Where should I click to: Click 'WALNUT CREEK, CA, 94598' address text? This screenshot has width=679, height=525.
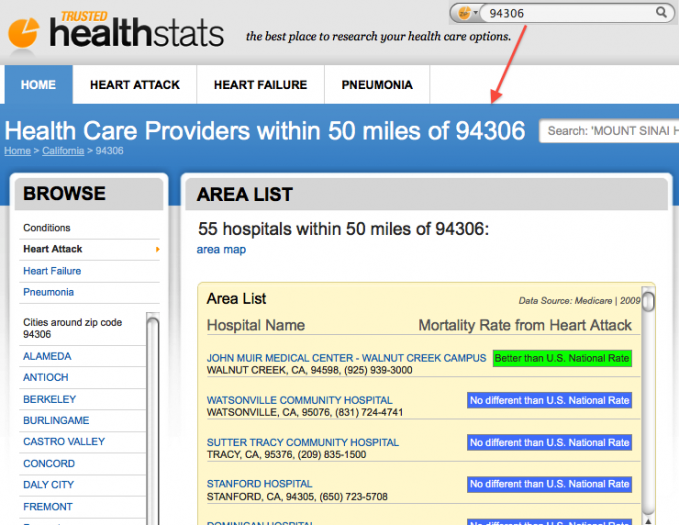tap(274, 370)
